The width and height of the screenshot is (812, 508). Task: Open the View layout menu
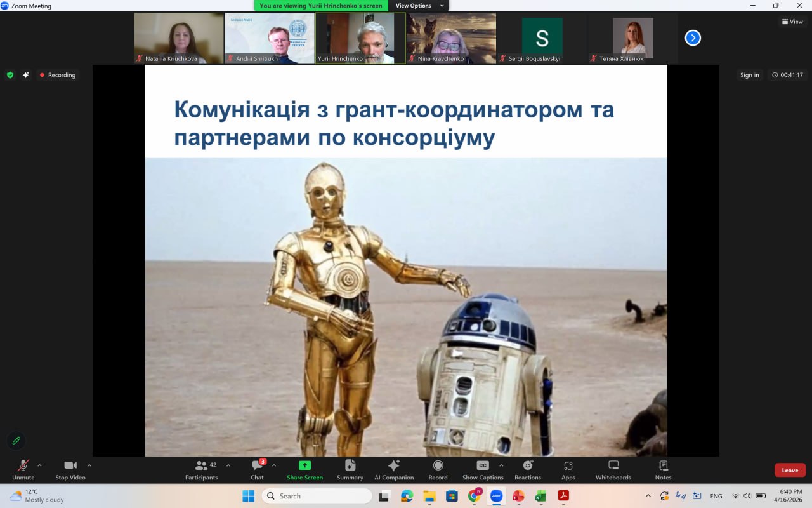[x=793, y=22]
